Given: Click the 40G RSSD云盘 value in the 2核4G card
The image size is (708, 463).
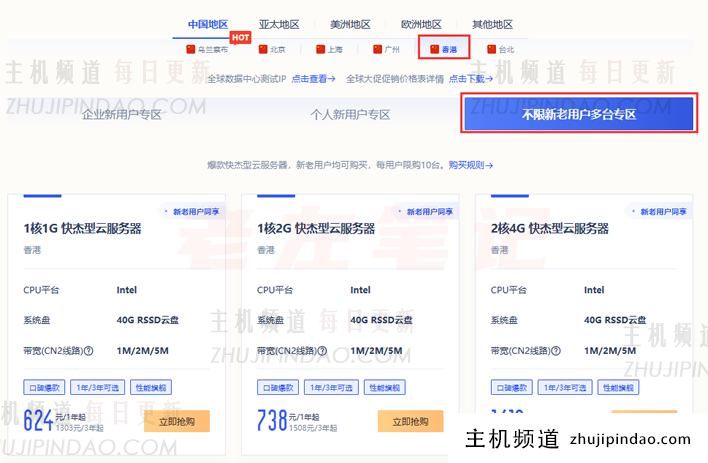Looking at the screenshot, I should click(615, 320).
